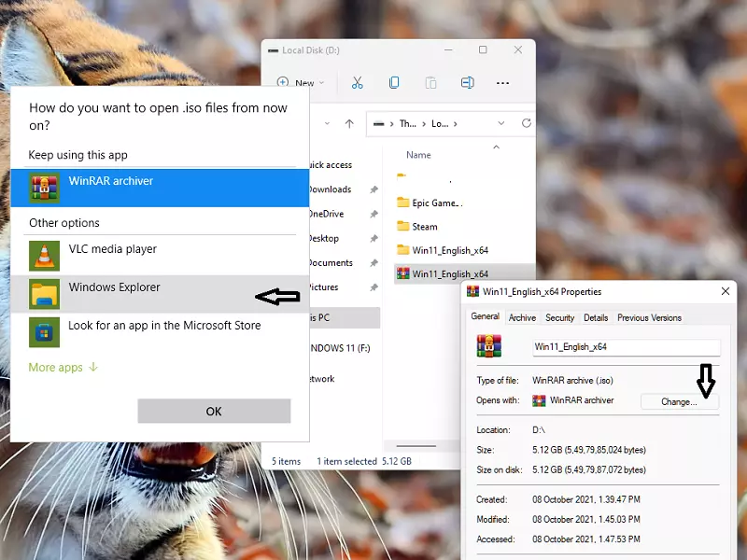Screen dimensions: 747x560
Task: Expand the address bar history dropdown
Action: 502,123
